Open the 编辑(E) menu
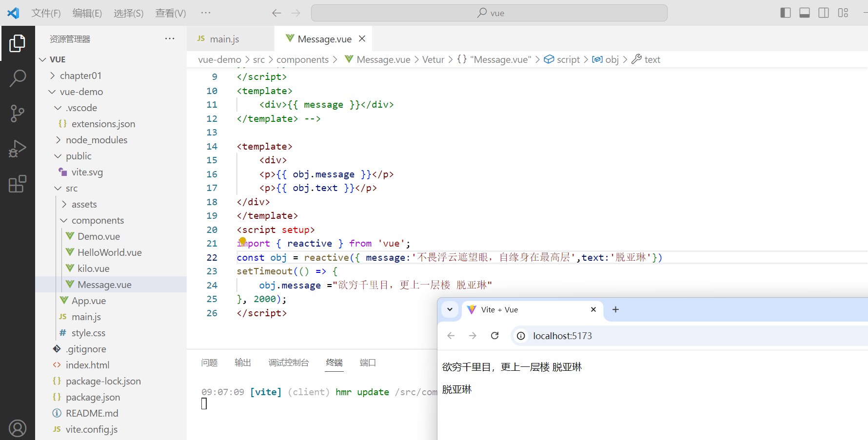This screenshot has width=868, height=440. pyautogui.click(x=87, y=13)
